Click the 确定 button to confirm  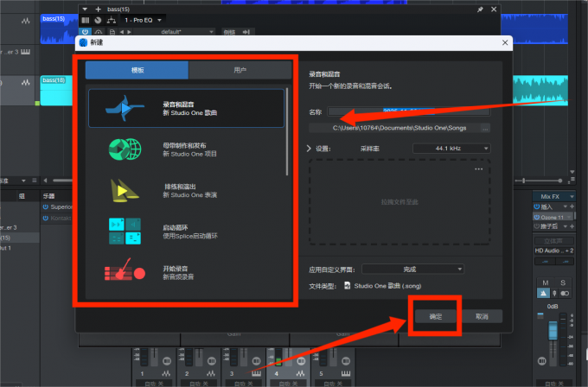click(436, 317)
